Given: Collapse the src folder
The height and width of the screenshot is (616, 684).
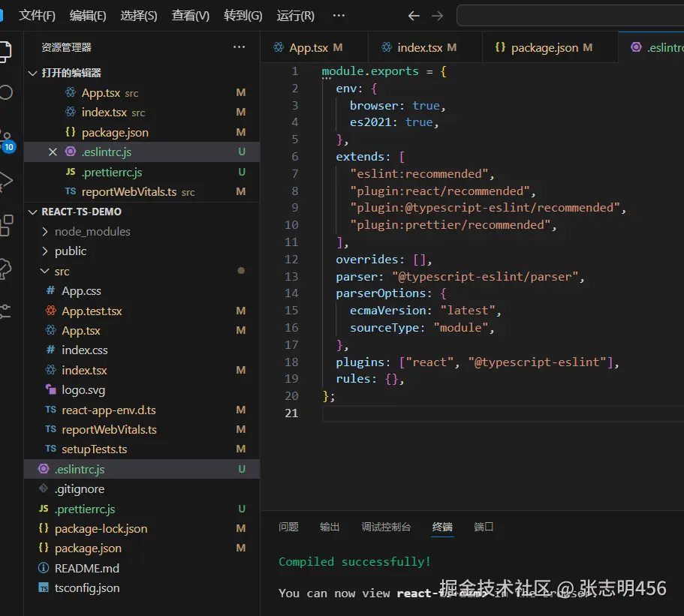Looking at the screenshot, I should point(142,271).
